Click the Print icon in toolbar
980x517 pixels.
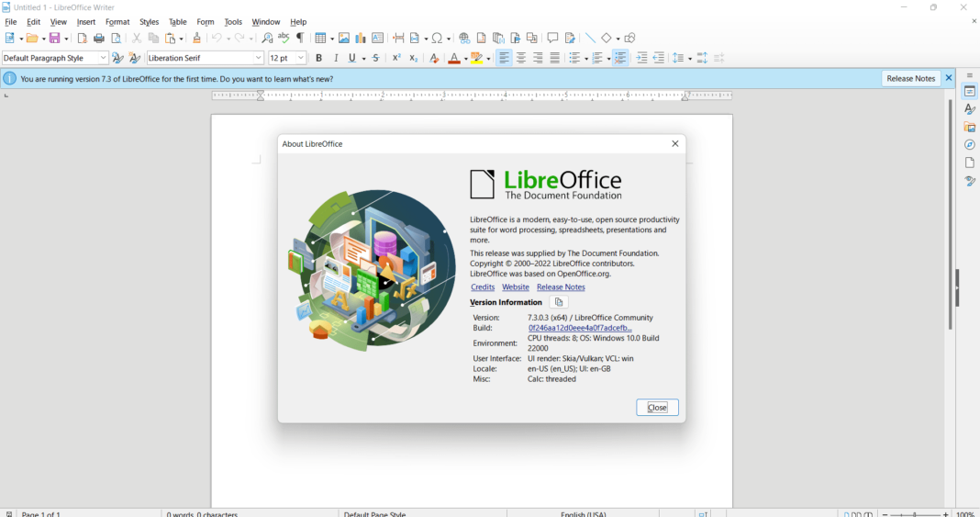[x=99, y=39]
